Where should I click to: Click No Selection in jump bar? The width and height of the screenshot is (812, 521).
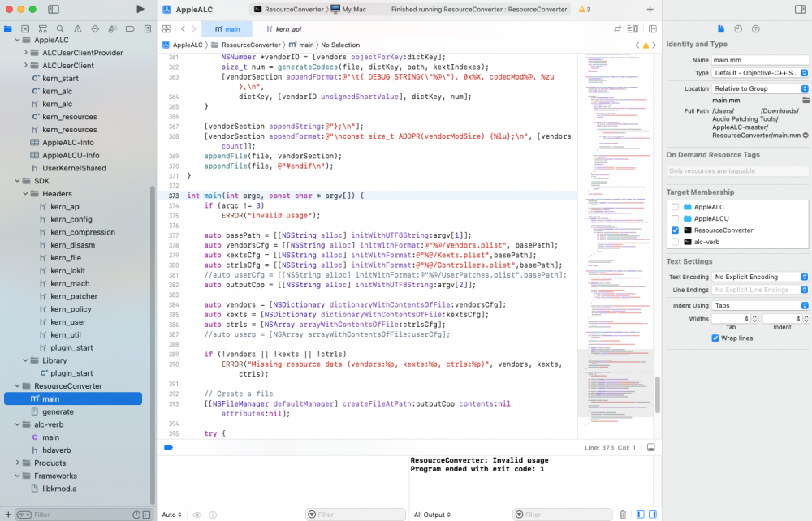click(x=340, y=45)
